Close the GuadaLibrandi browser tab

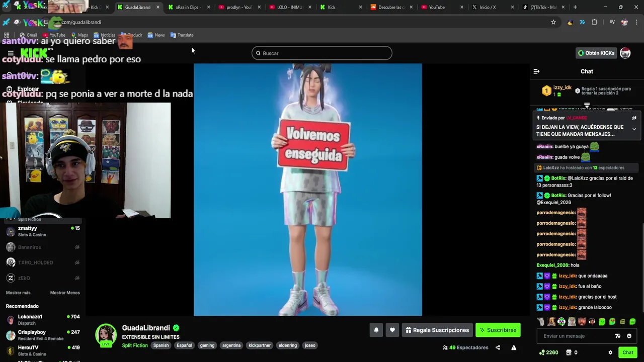[158, 7]
